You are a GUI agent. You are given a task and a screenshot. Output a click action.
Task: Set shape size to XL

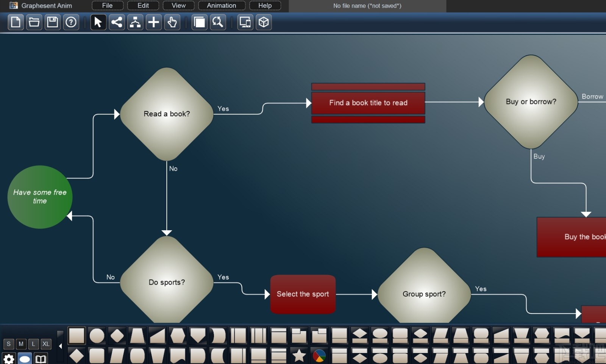point(46,344)
